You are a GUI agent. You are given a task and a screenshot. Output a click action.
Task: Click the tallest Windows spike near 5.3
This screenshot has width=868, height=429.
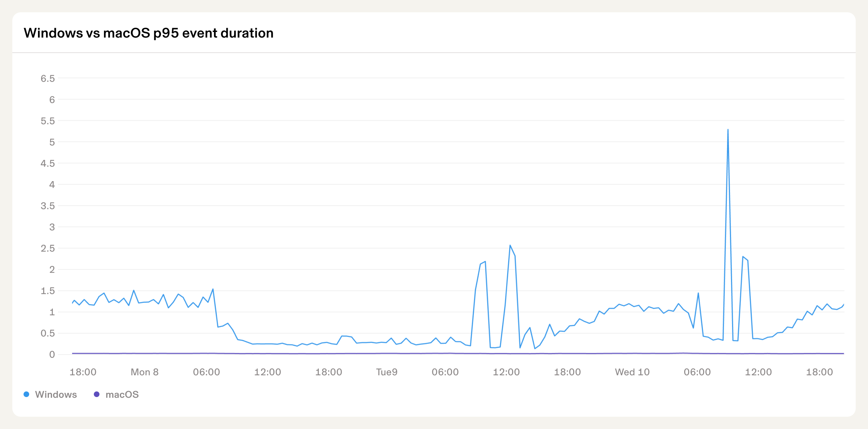tap(728, 130)
